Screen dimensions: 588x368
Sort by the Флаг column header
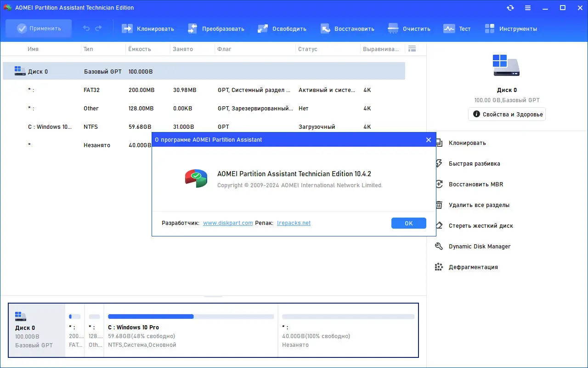tap(225, 49)
